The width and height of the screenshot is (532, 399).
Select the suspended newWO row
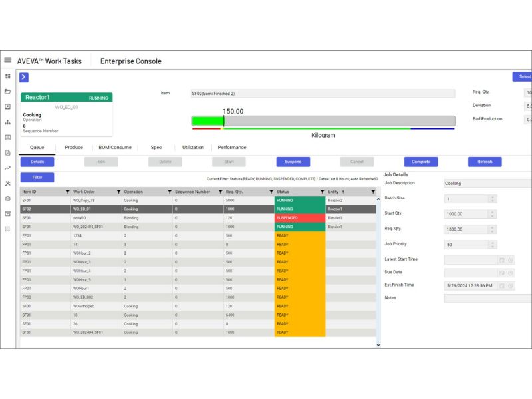point(198,218)
